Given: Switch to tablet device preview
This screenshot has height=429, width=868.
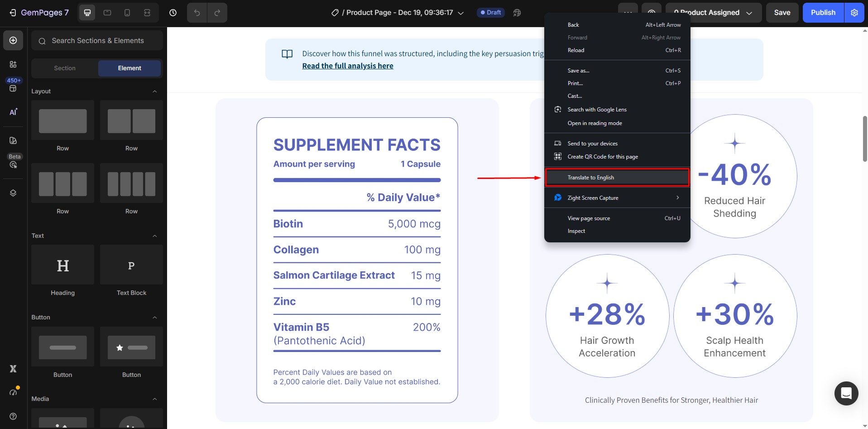Looking at the screenshot, I should click(x=107, y=13).
